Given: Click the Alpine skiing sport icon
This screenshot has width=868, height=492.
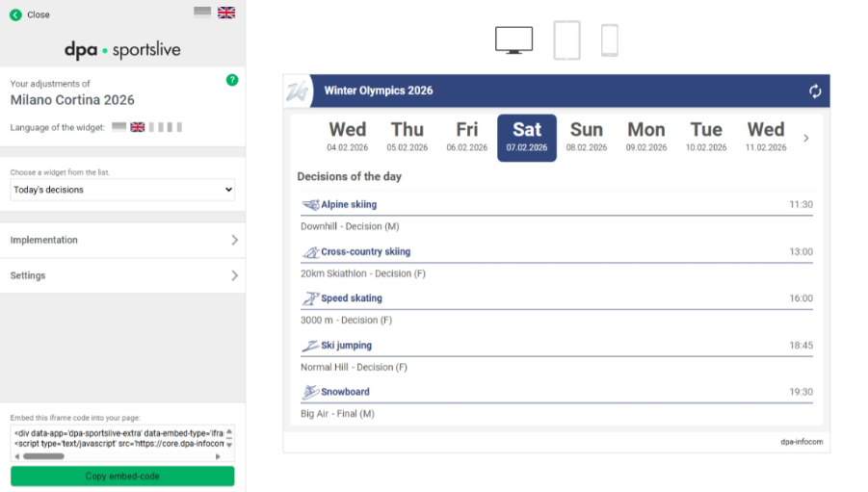Looking at the screenshot, I should (x=310, y=205).
